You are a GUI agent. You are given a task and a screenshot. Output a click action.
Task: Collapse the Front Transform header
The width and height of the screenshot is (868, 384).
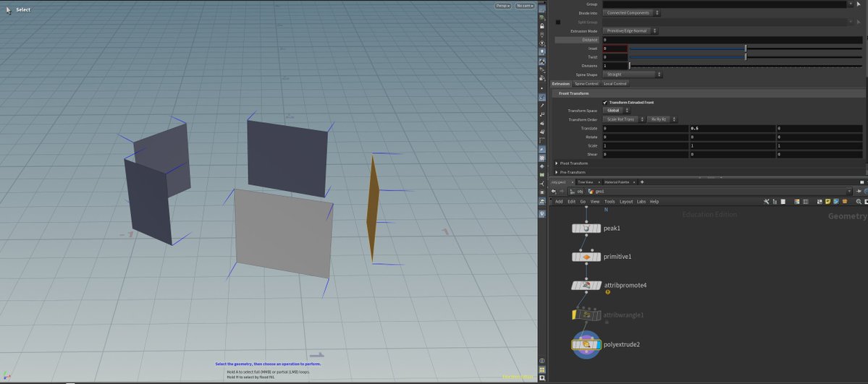pos(573,93)
